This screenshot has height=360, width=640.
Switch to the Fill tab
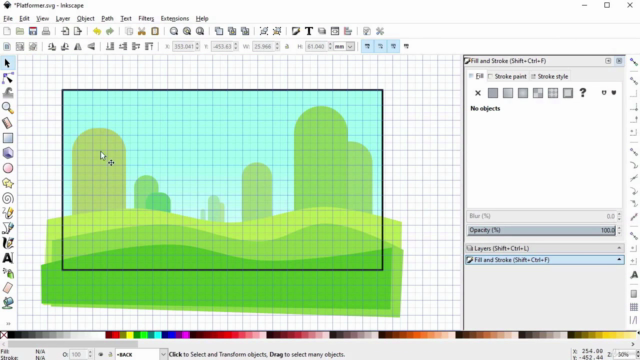[476, 76]
